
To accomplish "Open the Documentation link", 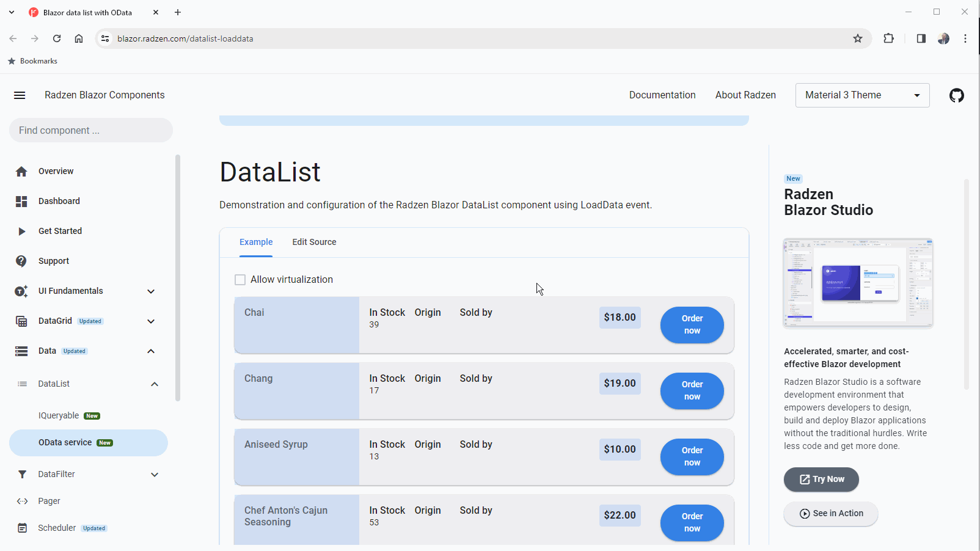I will 662,95.
